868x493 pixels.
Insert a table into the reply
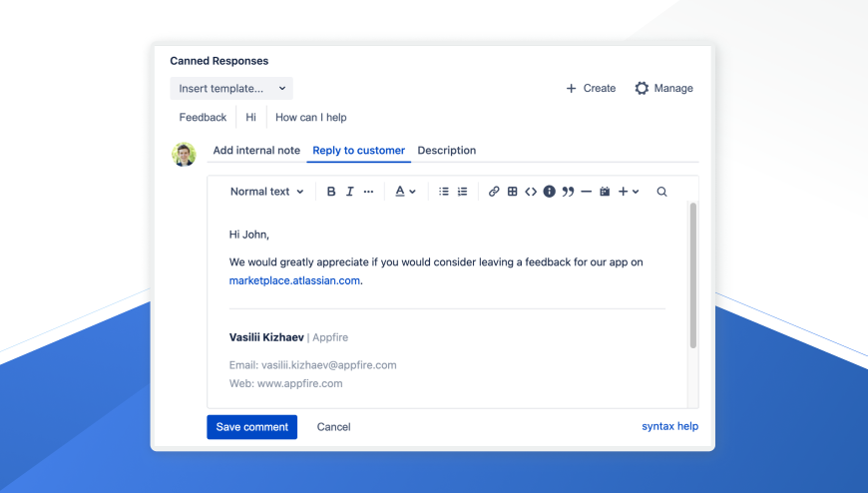click(512, 192)
